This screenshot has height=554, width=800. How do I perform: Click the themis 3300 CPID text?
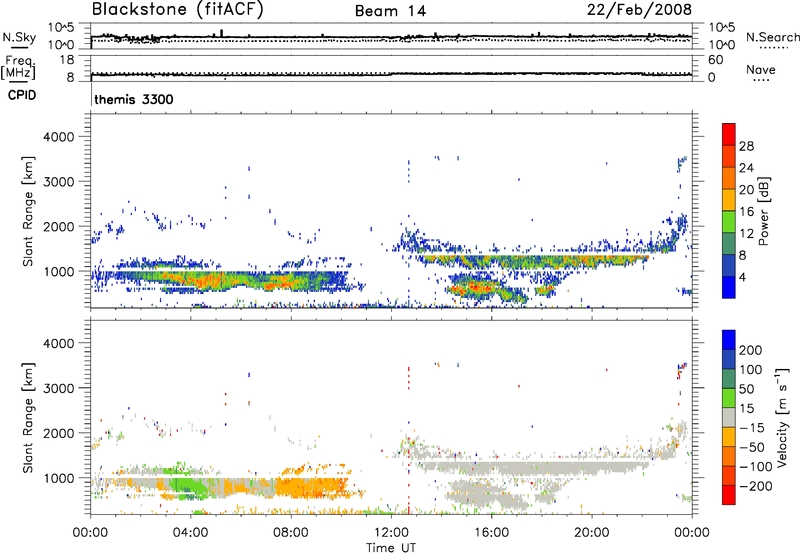point(134,99)
